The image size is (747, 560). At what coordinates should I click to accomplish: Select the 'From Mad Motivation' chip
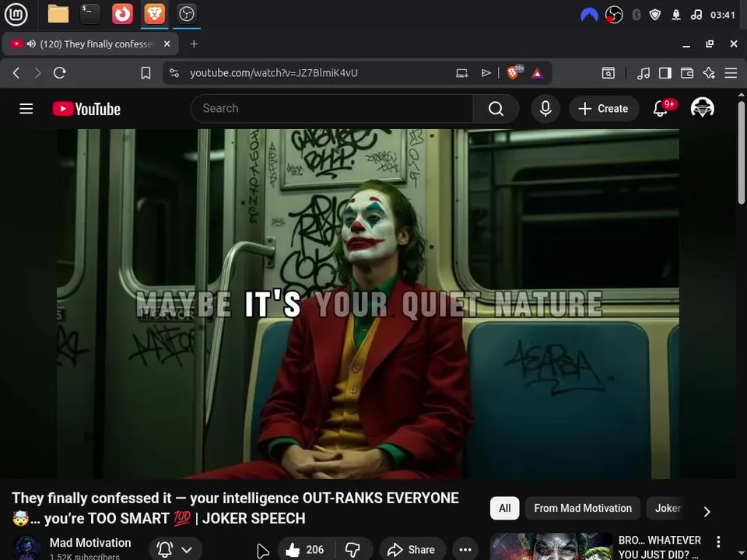point(583,508)
